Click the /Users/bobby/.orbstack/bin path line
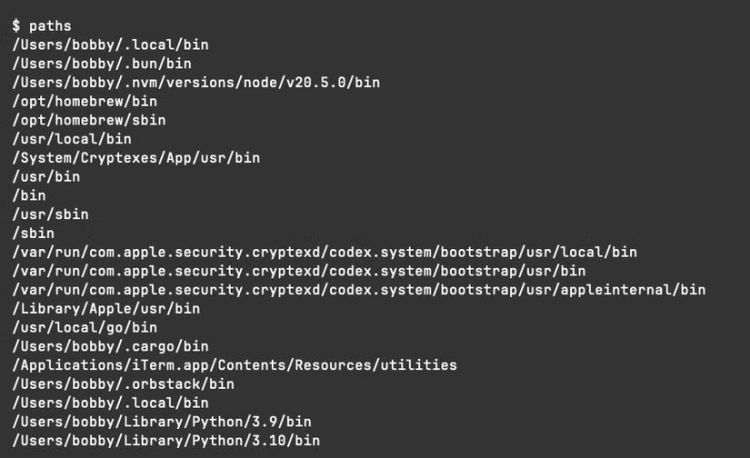The height and width of the screenshot is (458, 750). coord(123,384)
